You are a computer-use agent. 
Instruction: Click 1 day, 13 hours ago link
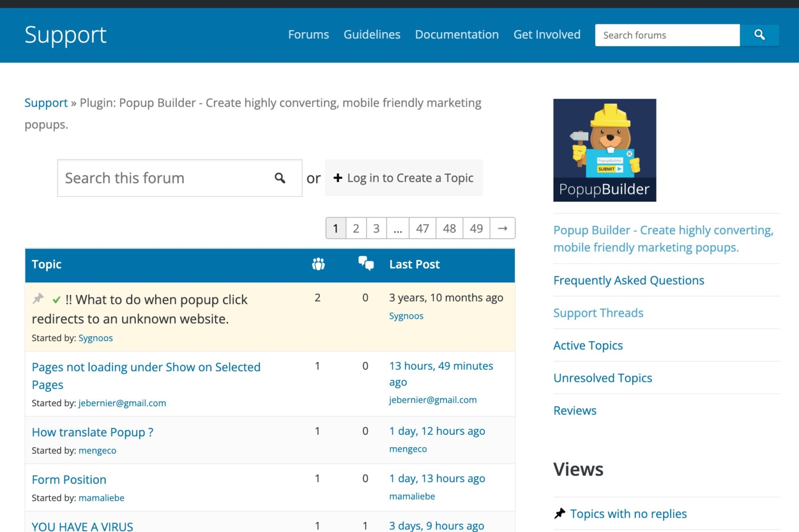pyautogui.click(x=437, y=478)
